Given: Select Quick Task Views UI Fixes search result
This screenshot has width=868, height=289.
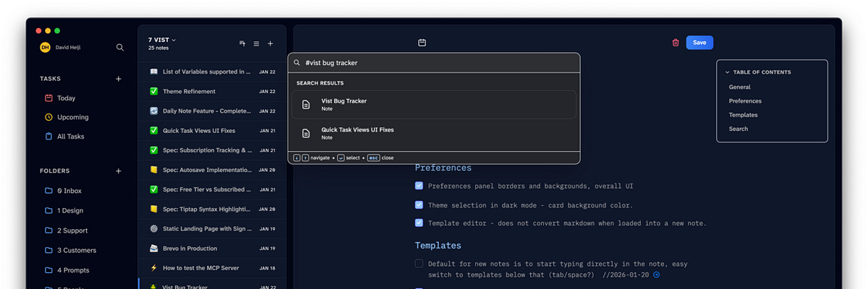Looking at the screenshot, I should click(434, 133).
